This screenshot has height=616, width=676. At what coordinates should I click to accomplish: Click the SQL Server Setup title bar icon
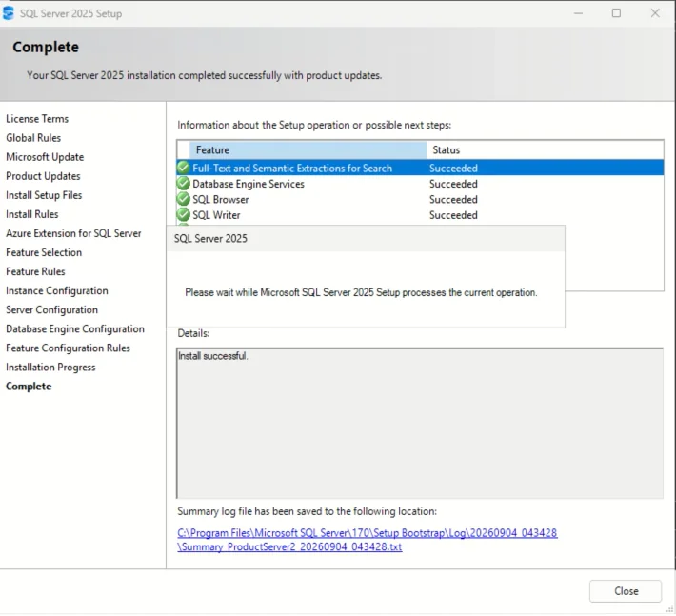pos(9,13)
